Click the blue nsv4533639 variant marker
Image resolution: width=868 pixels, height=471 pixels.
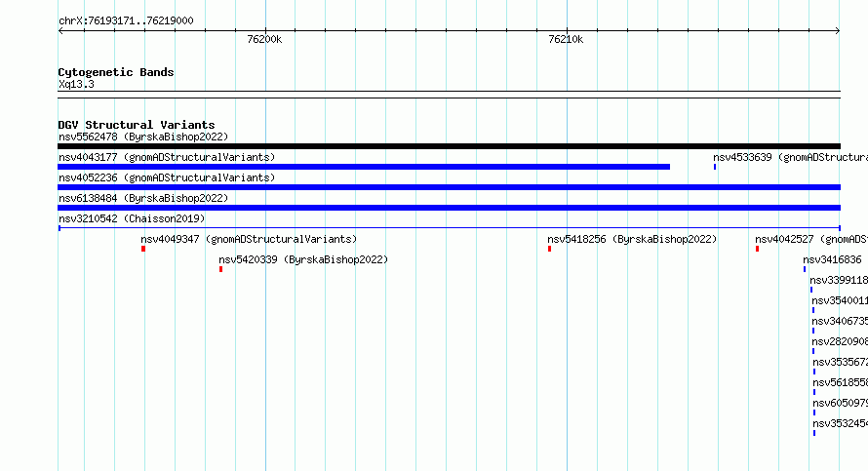pos(715,167)
